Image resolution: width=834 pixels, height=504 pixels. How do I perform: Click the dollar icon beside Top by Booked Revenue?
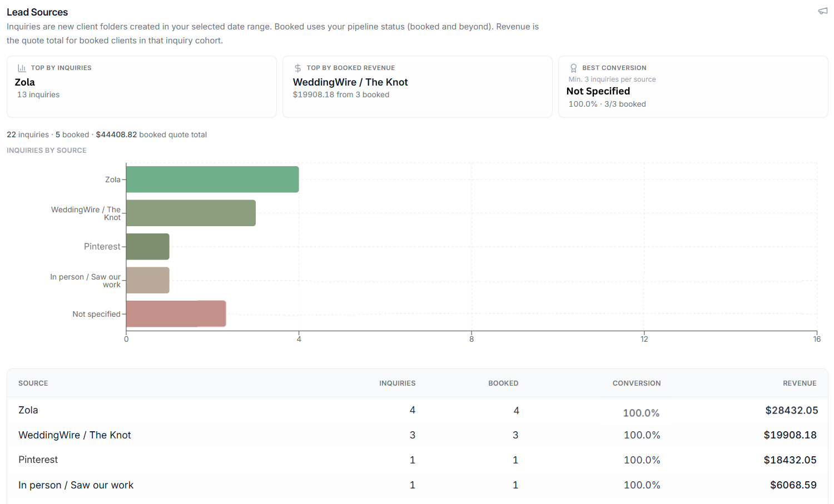(298, 68)
